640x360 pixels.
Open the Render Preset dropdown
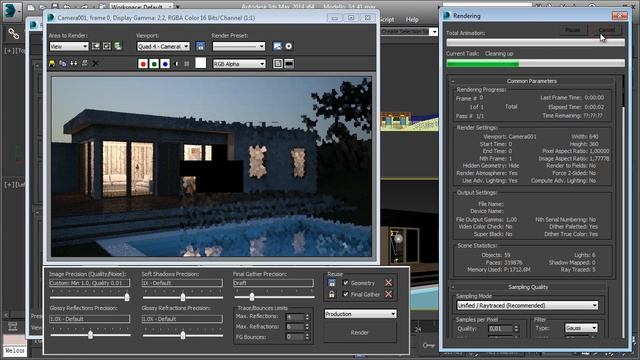click(239, 47)
